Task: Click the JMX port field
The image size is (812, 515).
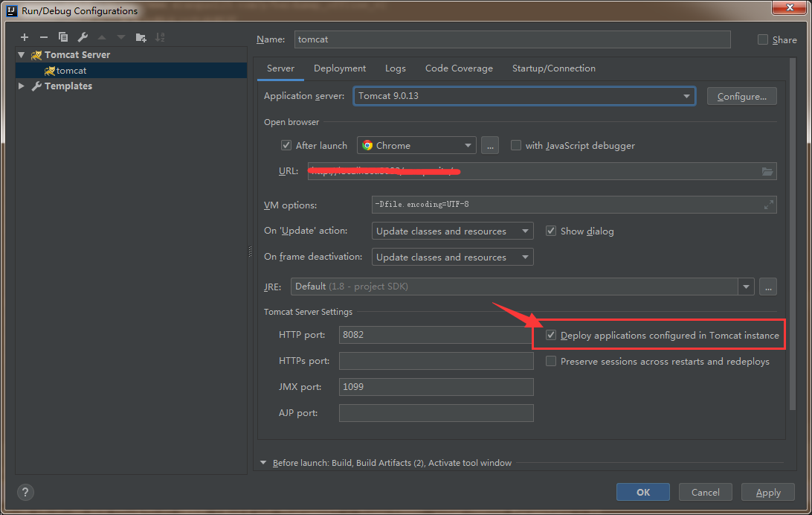Action: pyautogui.click(x=436, y=387)
